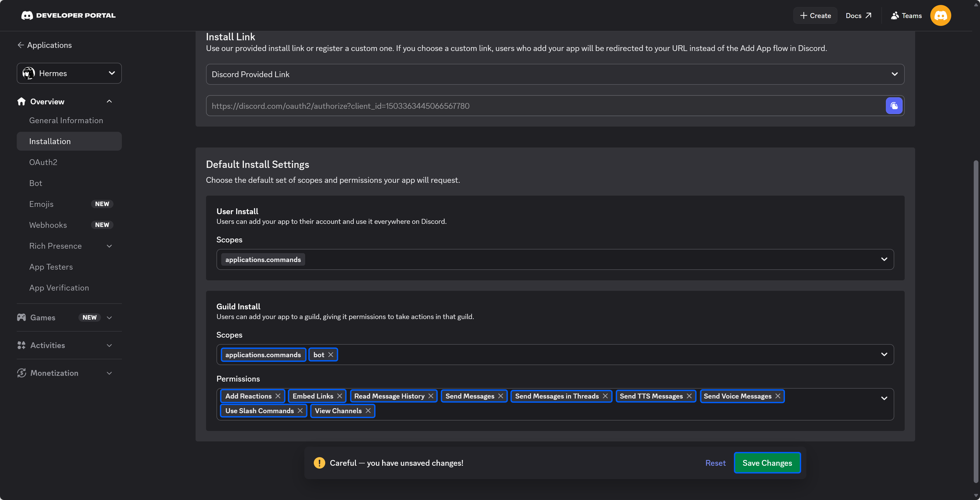The image size is (980, 500).
Task: Open the Emojis page
Action: 42,204
